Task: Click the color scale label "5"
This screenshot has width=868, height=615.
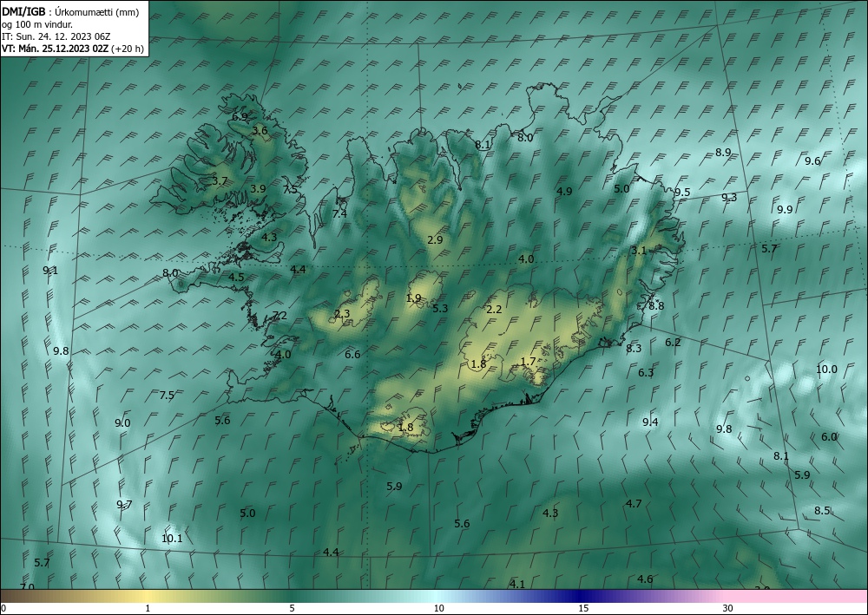Action: coord(292,608)
